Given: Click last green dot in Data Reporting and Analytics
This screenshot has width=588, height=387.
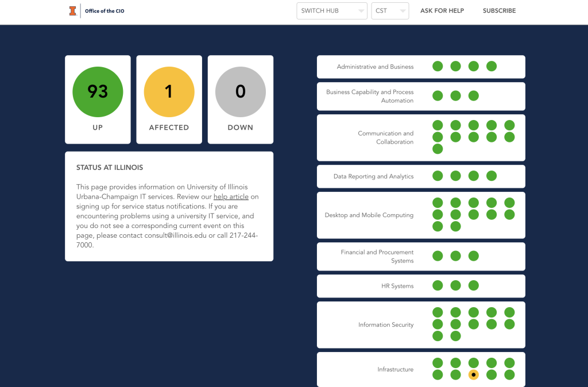Looking at the screenshot, I should pos(491,176).
